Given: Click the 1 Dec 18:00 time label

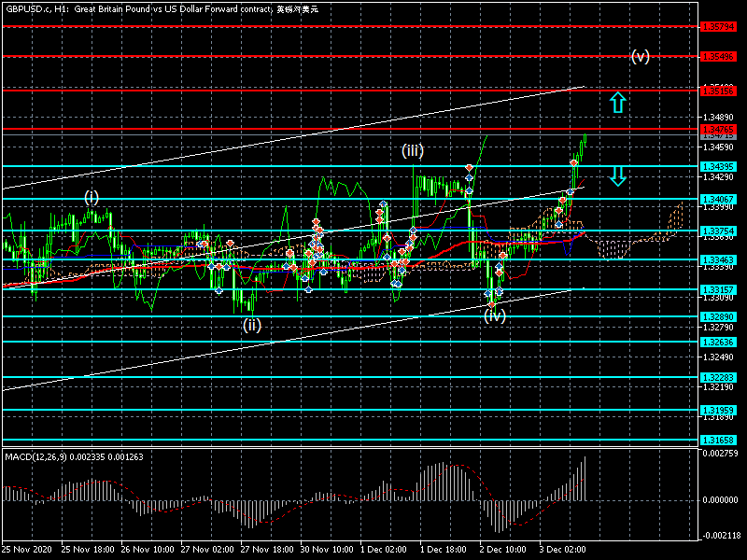Looking at the screenshot, I should coord(444,550).
